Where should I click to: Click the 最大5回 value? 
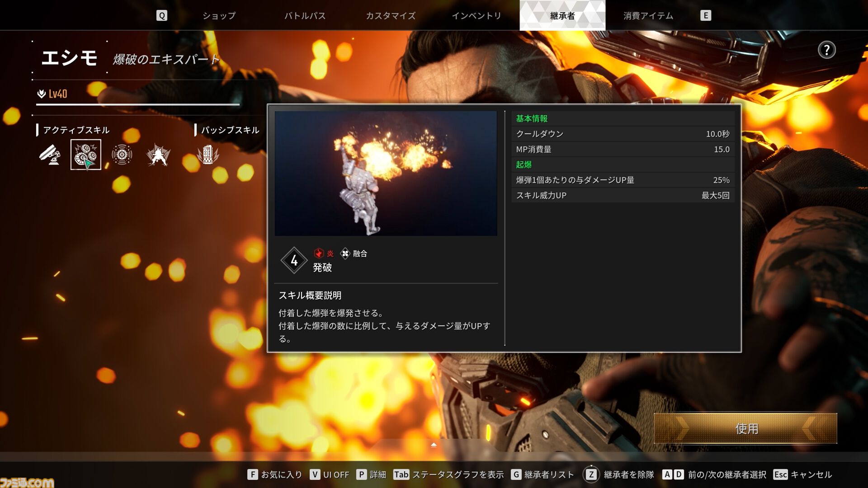[x=716, y=195]
